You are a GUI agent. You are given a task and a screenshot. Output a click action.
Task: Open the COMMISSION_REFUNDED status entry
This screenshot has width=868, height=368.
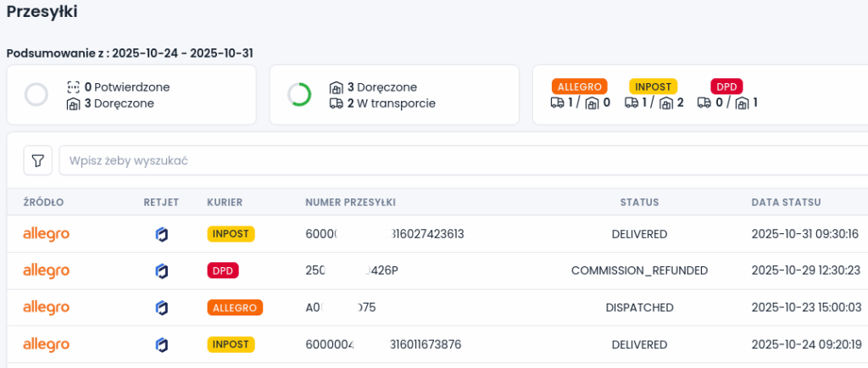coord(639,270)
